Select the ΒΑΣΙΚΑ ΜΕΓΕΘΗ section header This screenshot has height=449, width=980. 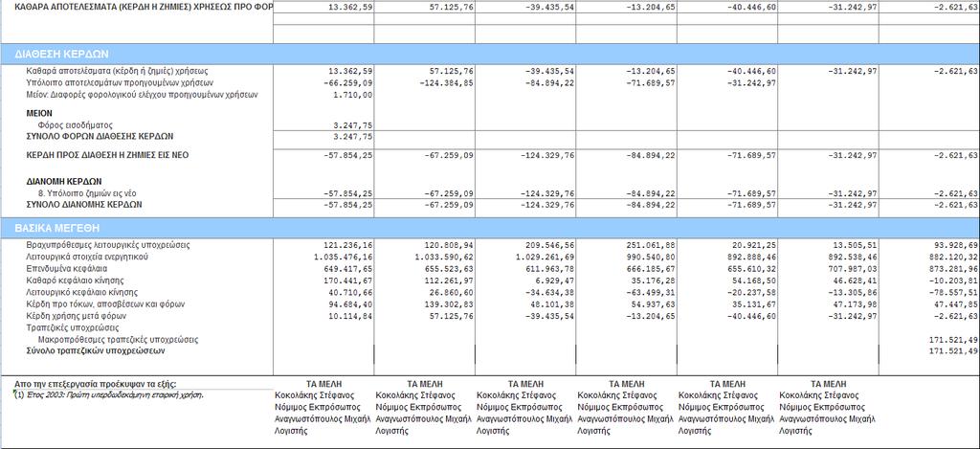click(490, 228)
